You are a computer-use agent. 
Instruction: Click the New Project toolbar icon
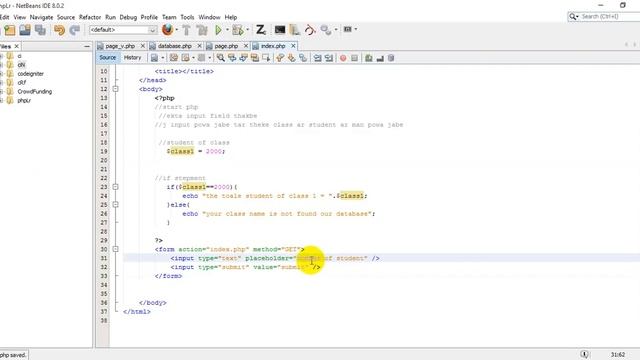[x=10, y=30]
